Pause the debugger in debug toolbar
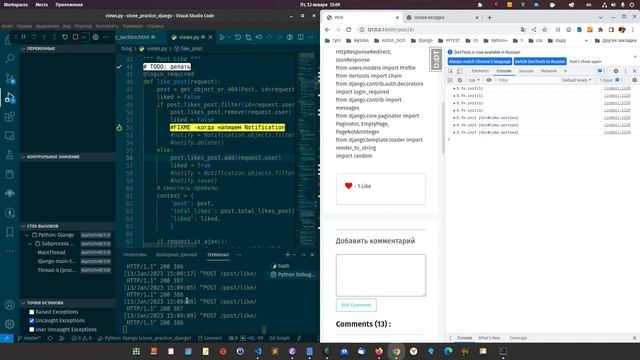The height and width of the screenshot is (360, 640). [24, 37]
